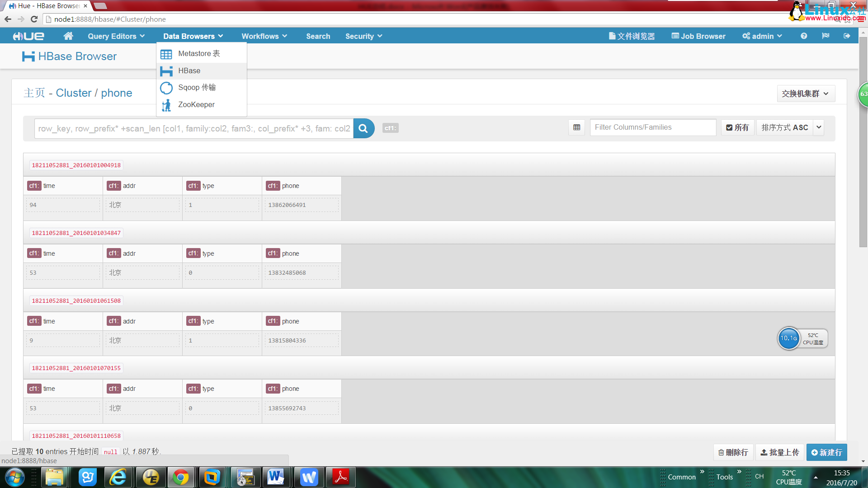
Task: Click the Cluster breadcrumb link
Action: pyautogui.click(x=74, y=93)
